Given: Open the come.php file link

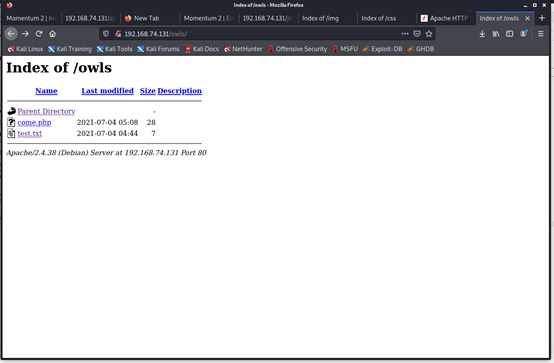Looking at the screenshot, I should (x=34, y=122).
